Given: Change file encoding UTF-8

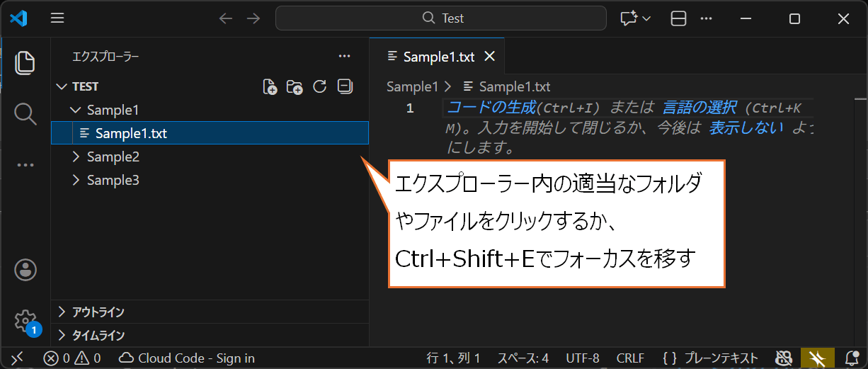Looking at the screenshot, I should point(583,358).
